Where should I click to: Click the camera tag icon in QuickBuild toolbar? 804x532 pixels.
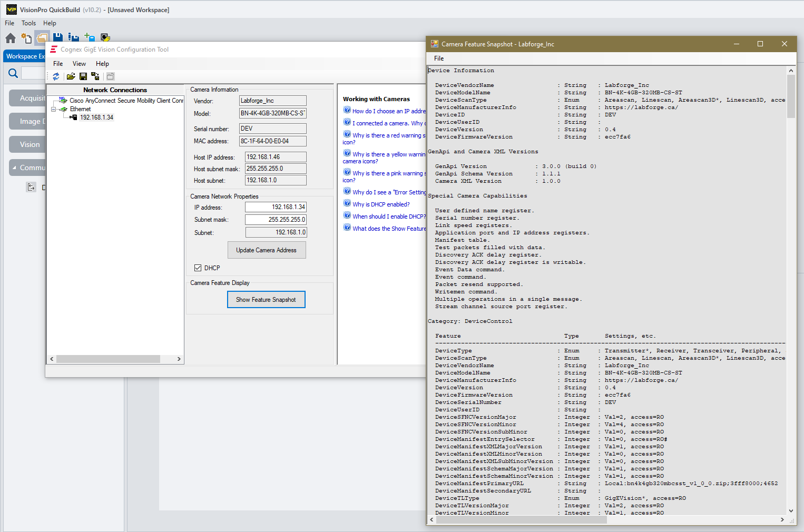(105, 38)
